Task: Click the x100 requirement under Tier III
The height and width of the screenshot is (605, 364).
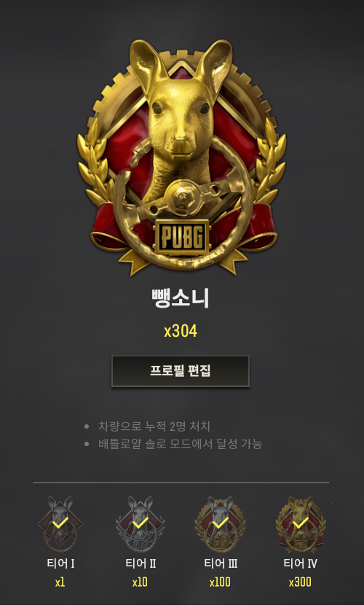Action: pos(220,582)
